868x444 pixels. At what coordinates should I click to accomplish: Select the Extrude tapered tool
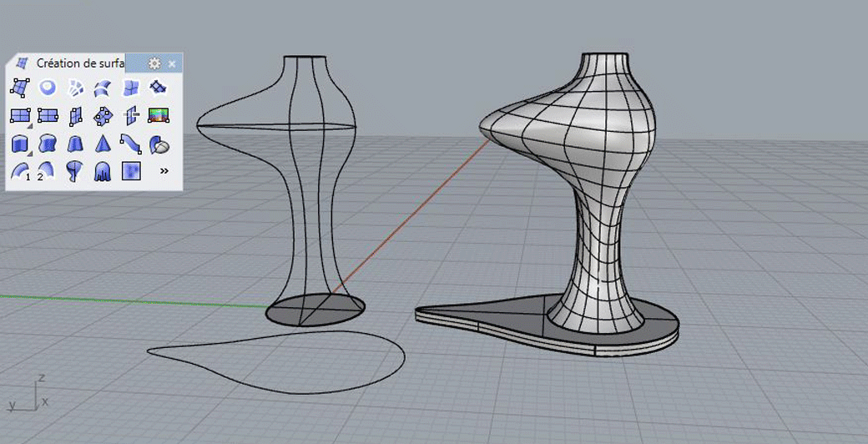pyautogui.click(x=75, y=144)
